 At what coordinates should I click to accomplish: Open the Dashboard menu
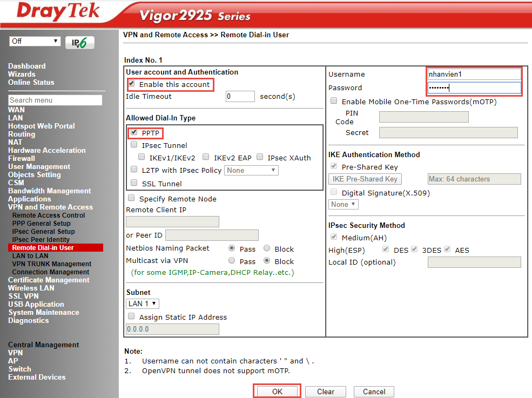pyautogui.click(x=27, y=66)
